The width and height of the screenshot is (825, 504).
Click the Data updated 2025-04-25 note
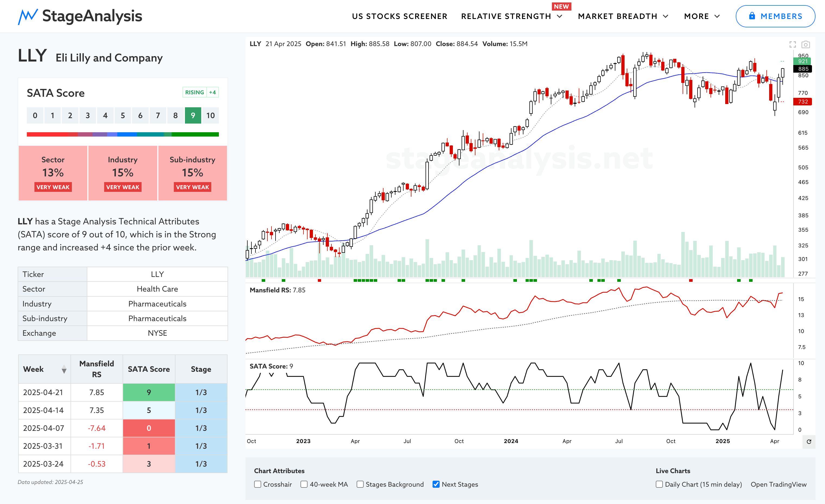point(50,482)
